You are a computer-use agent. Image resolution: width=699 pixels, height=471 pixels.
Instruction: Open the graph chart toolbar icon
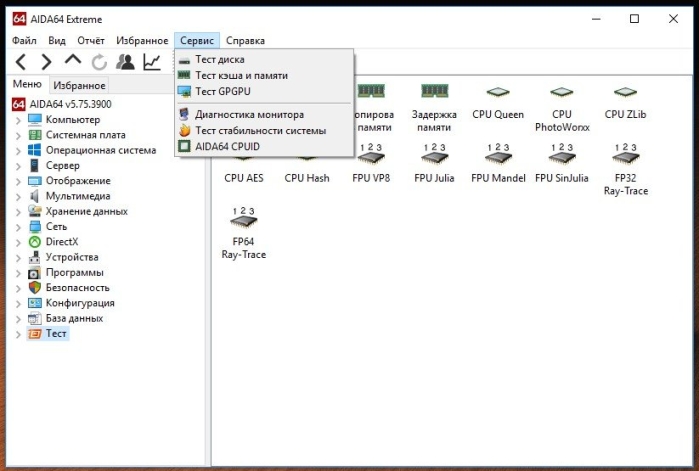pyautogui.click(x=152, y=62)
